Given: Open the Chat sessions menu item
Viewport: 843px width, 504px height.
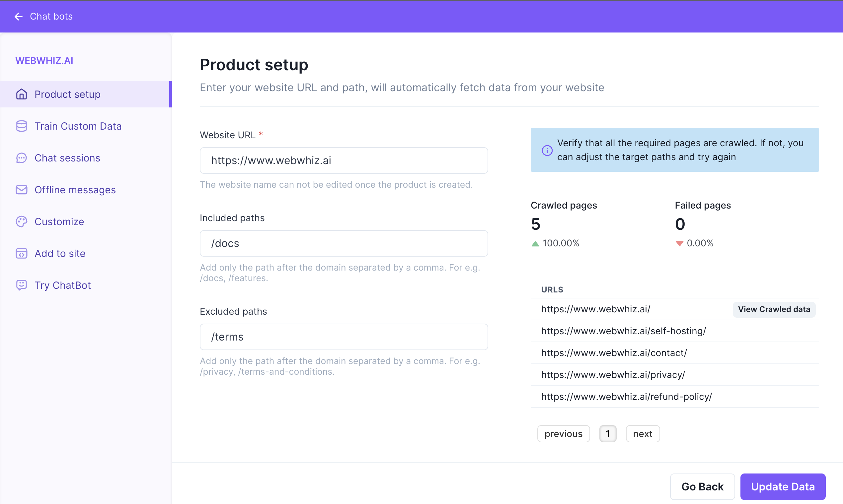Looking at the screenshot, I should 86,158.
